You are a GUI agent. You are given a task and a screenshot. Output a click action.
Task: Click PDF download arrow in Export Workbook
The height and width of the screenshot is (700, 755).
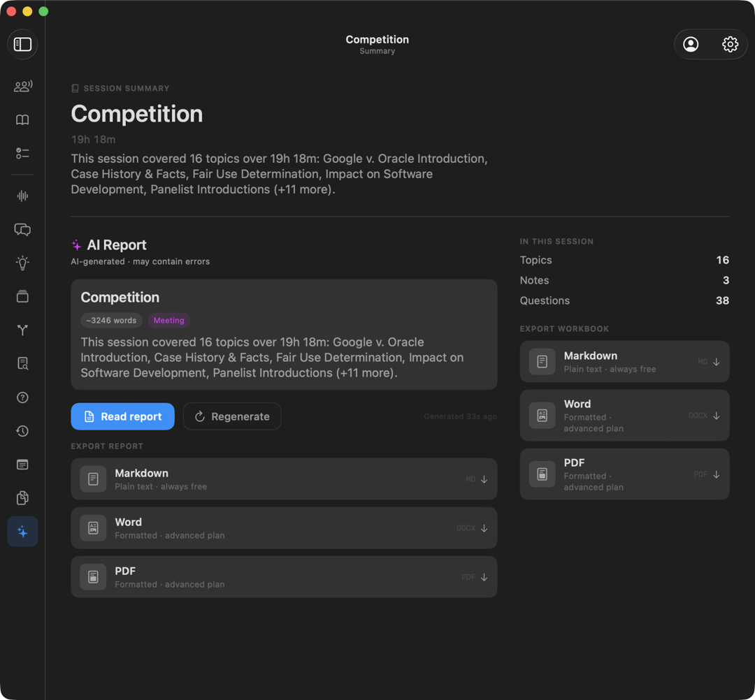[x=717, y=474]
